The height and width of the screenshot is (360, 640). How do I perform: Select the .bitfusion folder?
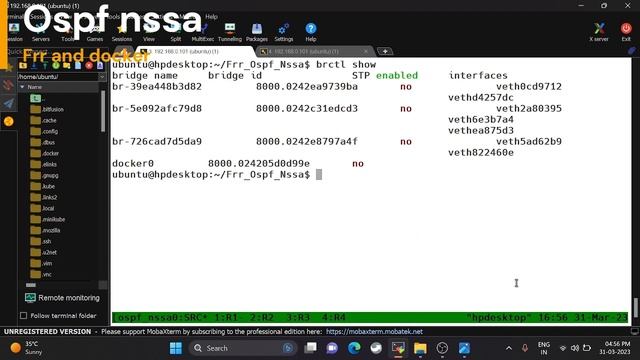47,109
